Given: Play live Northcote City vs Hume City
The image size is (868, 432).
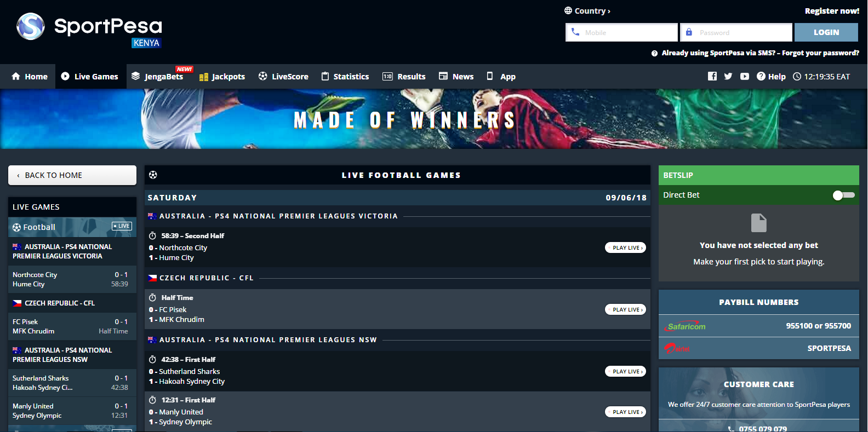Looking at the screenshot, I should point(625,247).
